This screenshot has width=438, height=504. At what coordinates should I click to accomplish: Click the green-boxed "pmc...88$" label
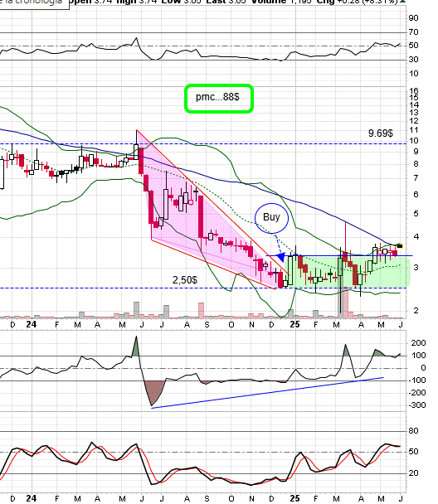point(219,99)
